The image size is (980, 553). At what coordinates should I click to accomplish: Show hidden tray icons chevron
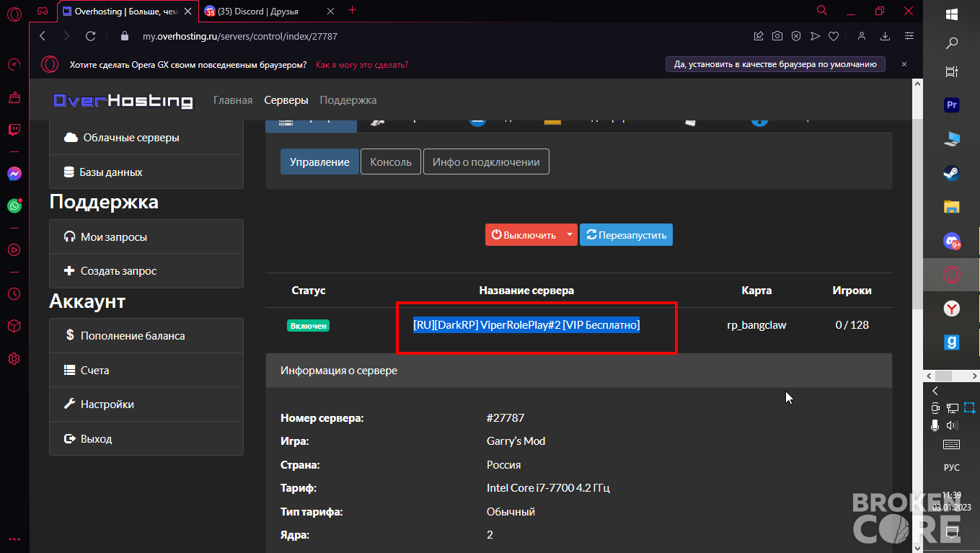935,391
